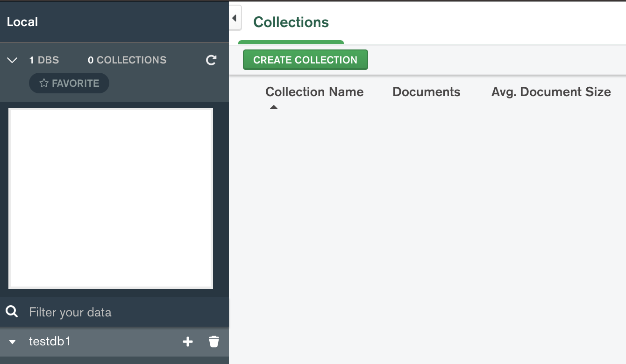Viewport: 626px width, 364px height.
Task: Click the trash icon to drop testdb1
Action: coord(214,342)
